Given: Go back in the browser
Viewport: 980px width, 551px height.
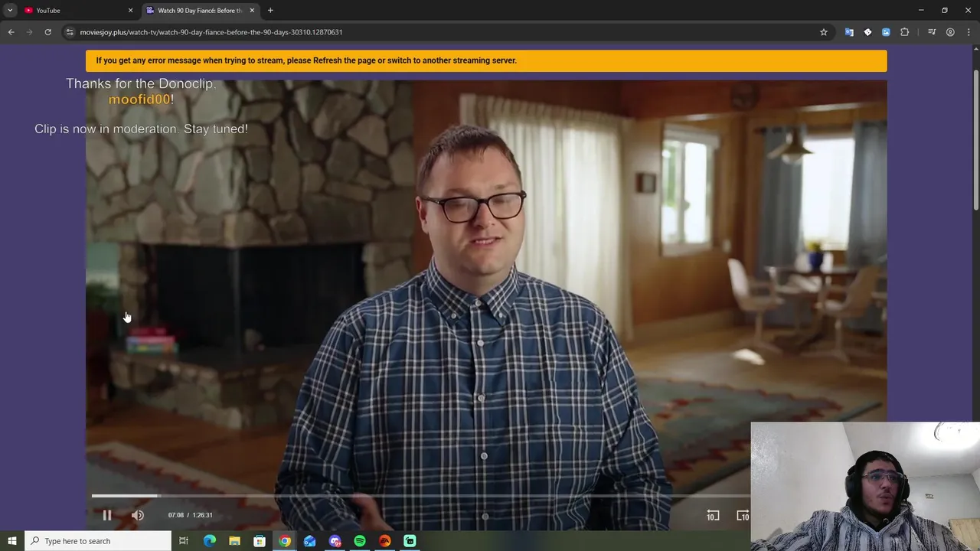Looking at the screenshot, I should (11, 32).
